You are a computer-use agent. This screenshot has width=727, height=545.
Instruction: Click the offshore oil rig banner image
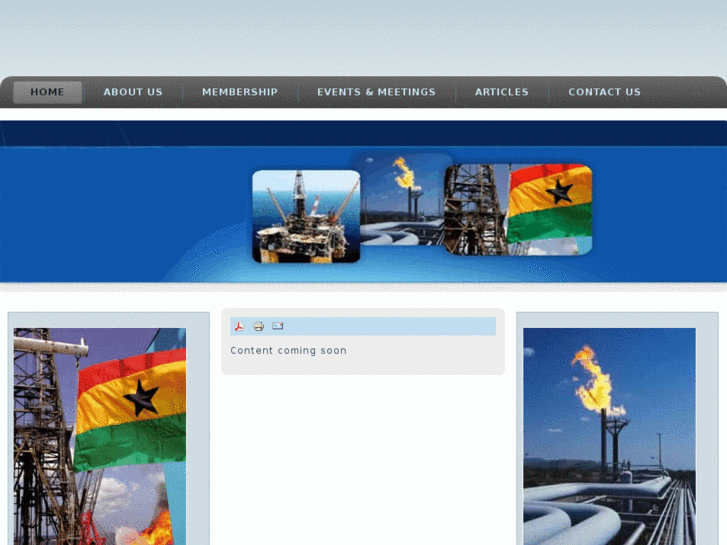pyautogui.click(x=306, y=217)
